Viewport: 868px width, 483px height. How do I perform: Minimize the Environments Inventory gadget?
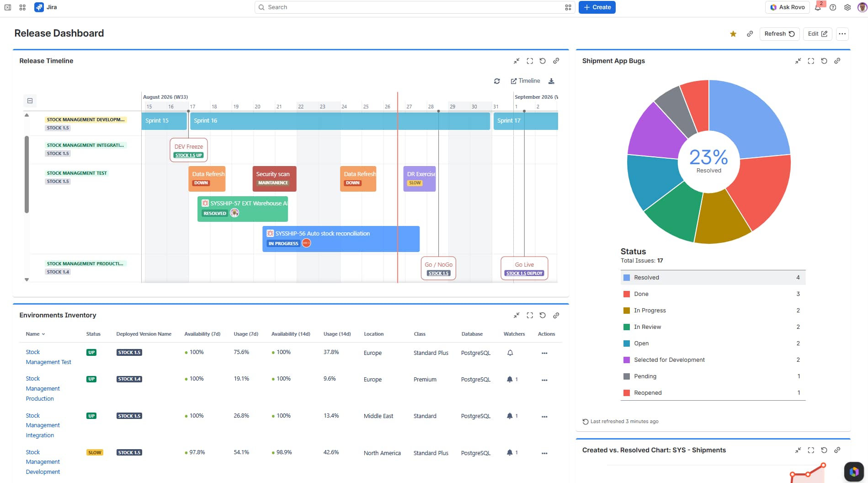coord(517,315)
